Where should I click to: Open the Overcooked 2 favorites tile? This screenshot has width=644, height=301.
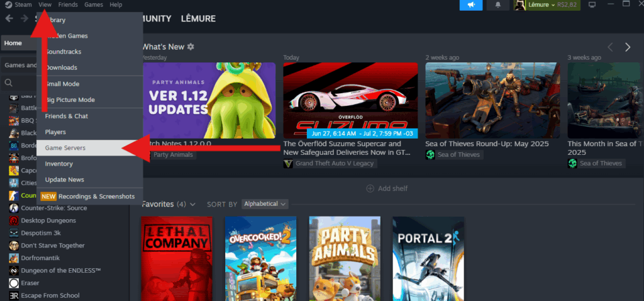tap(260, 258)
